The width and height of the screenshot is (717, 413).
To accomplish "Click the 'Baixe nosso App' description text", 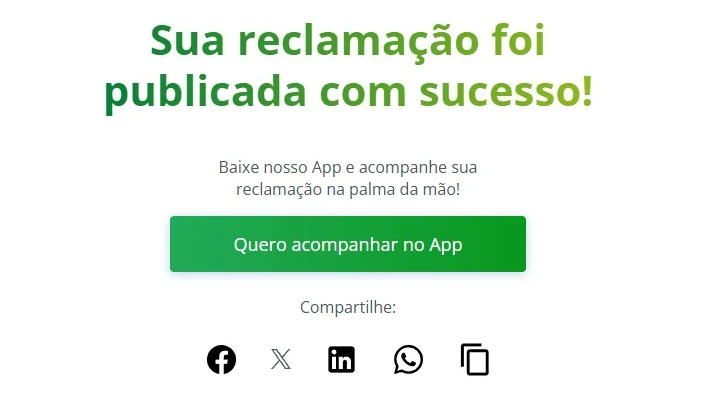I will [x=348, y=178].
